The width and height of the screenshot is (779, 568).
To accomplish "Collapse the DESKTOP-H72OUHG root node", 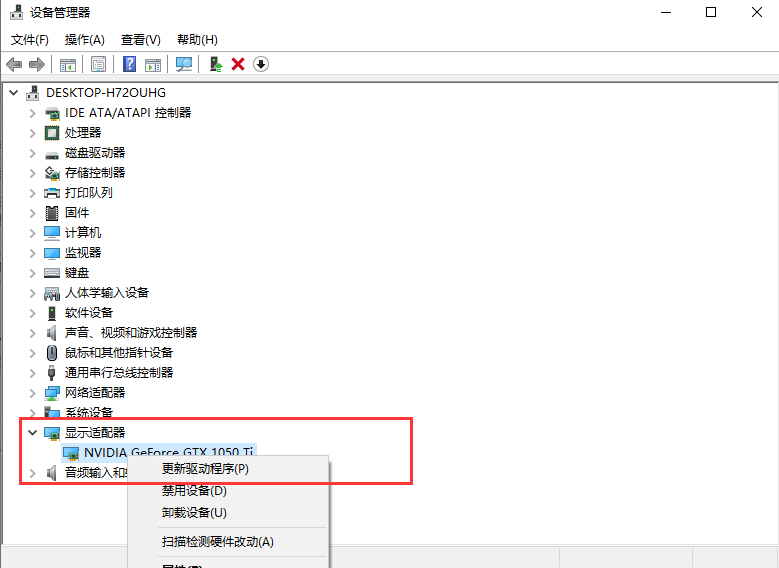I will (14, 93).
